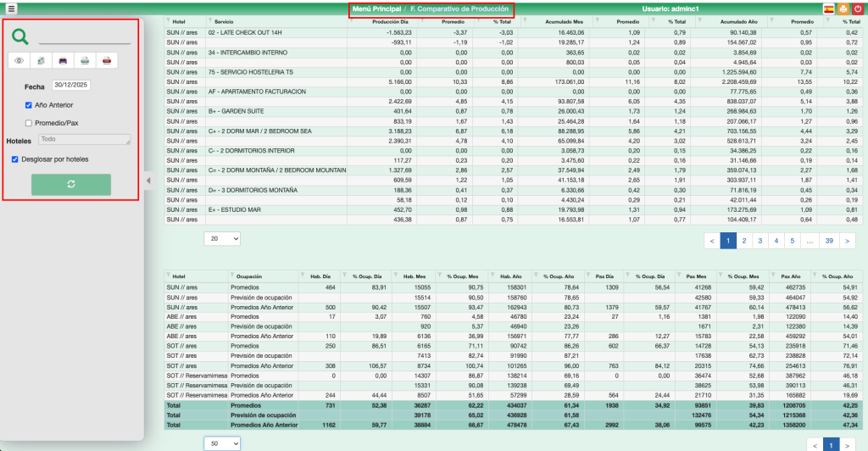Enable the Promedio/Pax checkbox
This screenshot has height=451, width=868.
click(29, 122)
